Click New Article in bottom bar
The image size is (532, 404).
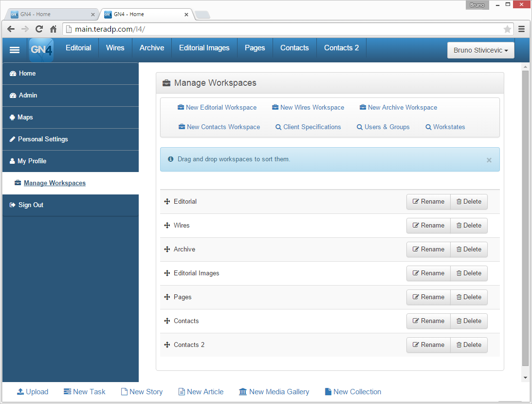[201, 392]
